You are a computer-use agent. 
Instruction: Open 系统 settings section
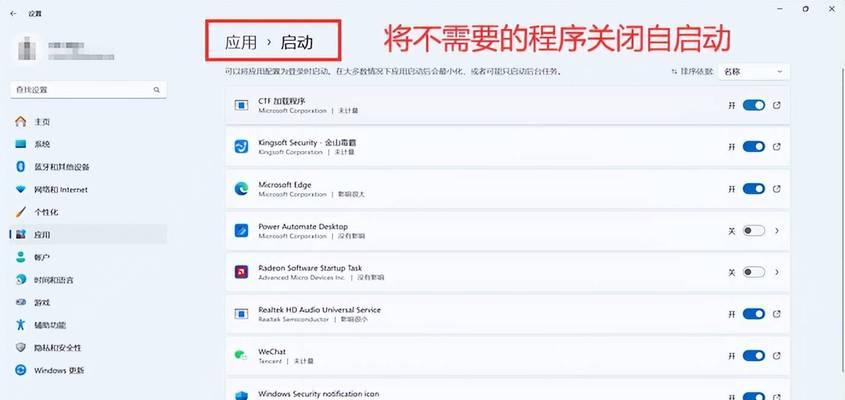(x=42, y=144)
